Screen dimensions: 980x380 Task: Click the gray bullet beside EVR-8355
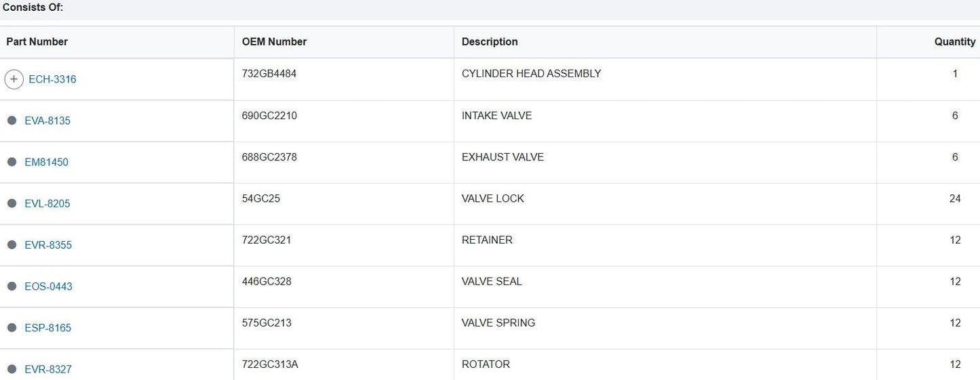coord(12,245)
